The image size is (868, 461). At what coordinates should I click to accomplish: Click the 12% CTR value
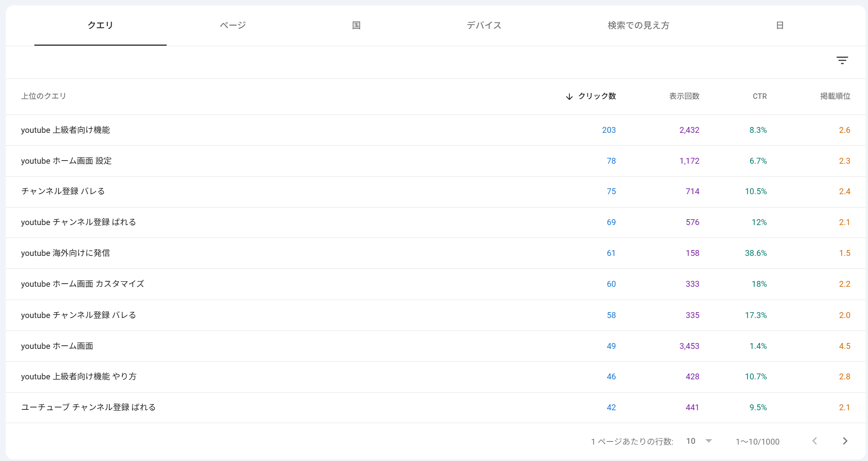click(x=759, y=222)
